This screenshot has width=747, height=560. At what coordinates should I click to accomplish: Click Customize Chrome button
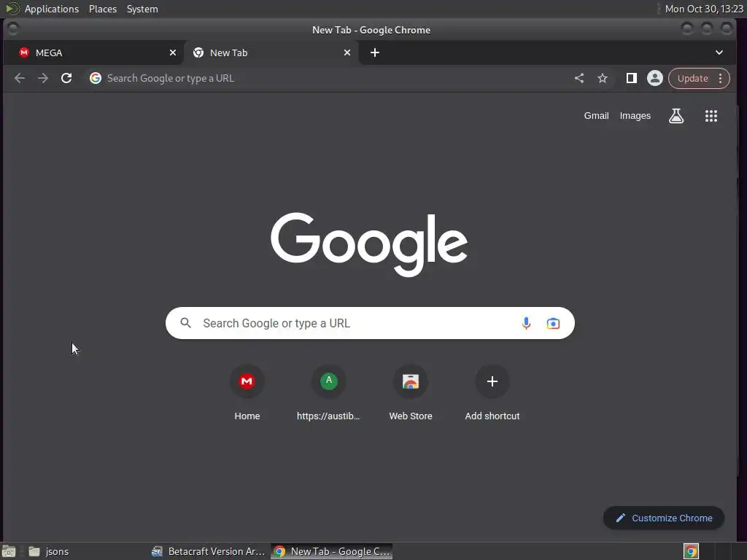(664, 518)
